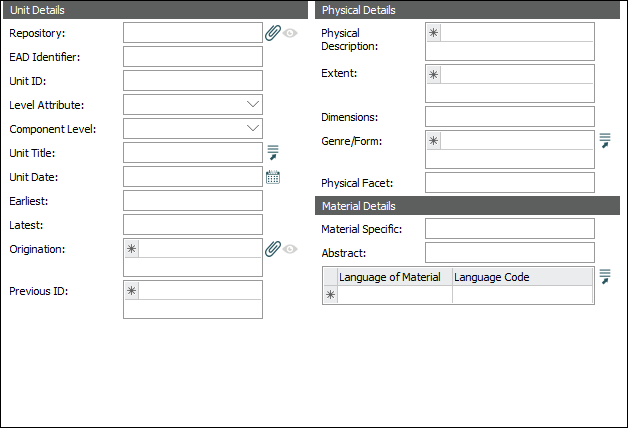Open the Genre/Form lookup list icon
The width and height of the screenshot is (628, 428).
coord(605,141)
